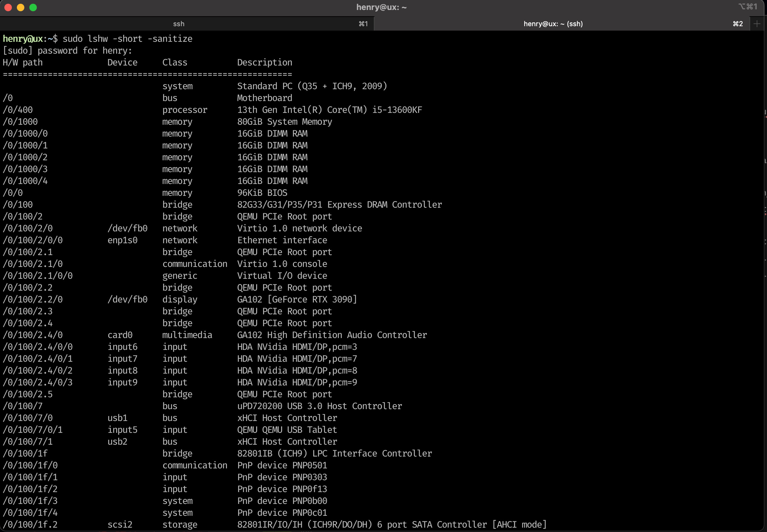Close the terminal window with red button
Viewport: 767px width, 532px height.
(8, 7)
